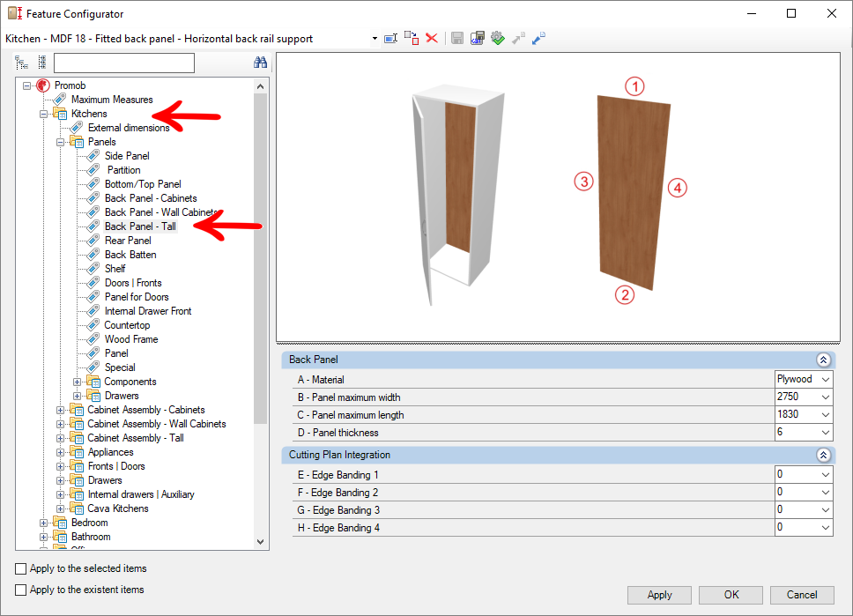Open Edge Banding 3 dropdown
This screenshot has width=853, height=616.
tap(826, 510)
